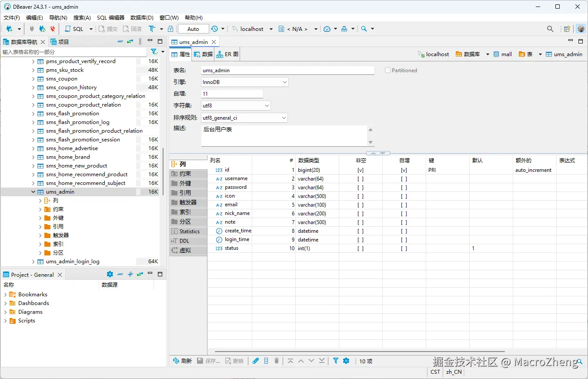Image resolution: width=588 pixels, height=379 pixels.
Task: Open Project panel settings gear
Action: pyautogui.click(x=110, y=274)
